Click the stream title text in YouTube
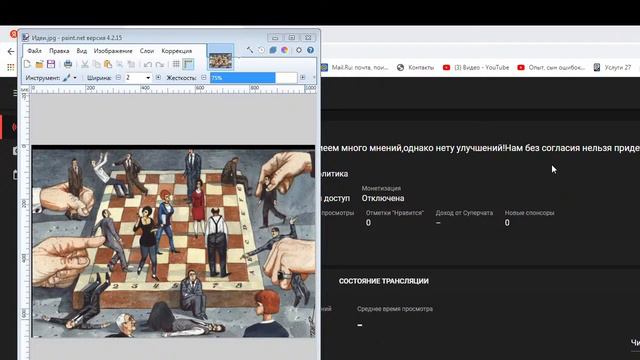The width and height of the screenshot is (640, 360). point(480,148)
